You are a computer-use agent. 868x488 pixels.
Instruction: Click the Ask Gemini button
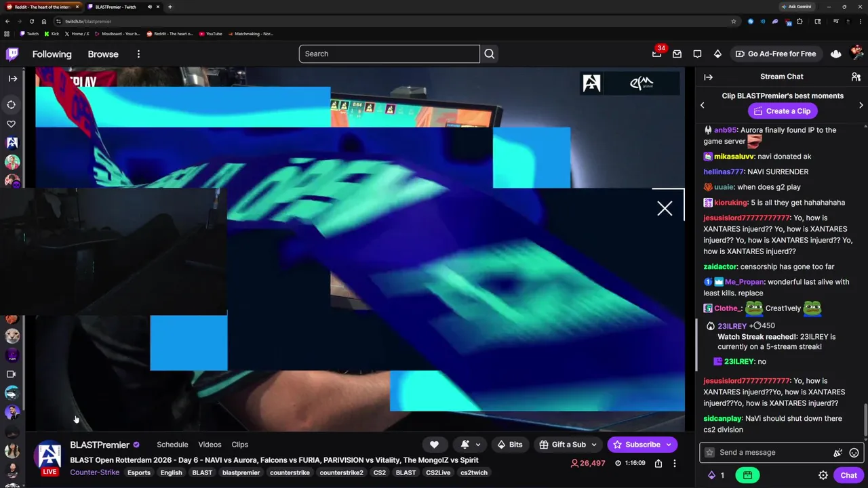(796, 7)
